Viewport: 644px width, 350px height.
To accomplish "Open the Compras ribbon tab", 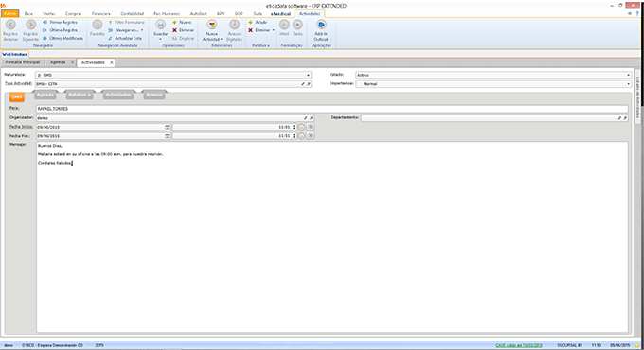I will 74,13.
